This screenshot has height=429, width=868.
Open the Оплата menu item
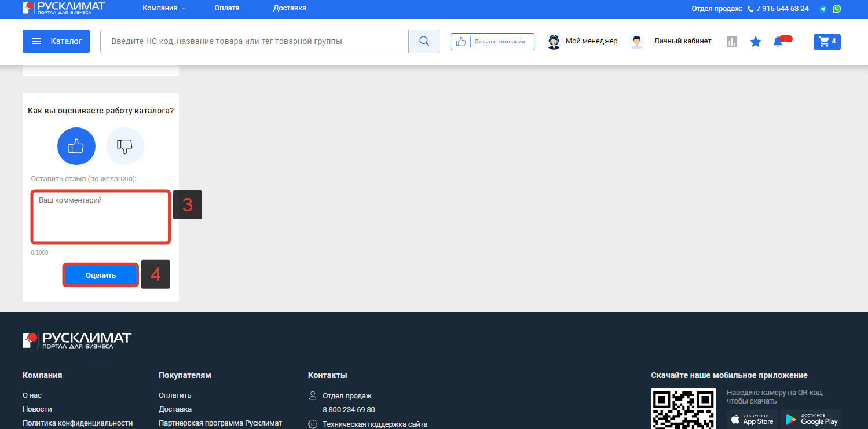click(x=227, y=8)
